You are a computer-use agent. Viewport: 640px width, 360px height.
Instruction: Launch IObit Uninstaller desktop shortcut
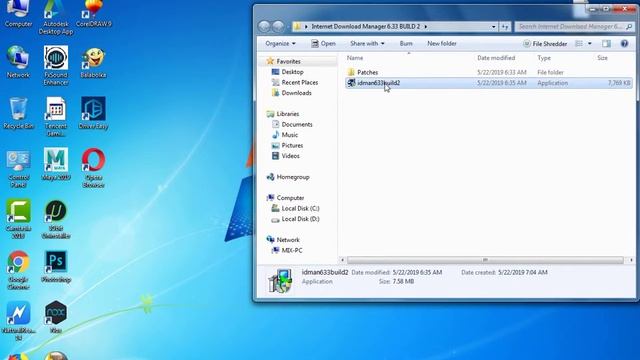pyautogui.click(x=56, y=219)
